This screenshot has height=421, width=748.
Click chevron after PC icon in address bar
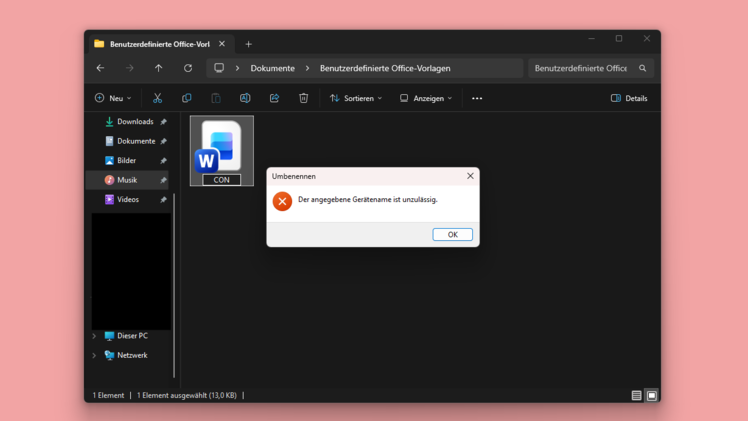coord(237,68)
